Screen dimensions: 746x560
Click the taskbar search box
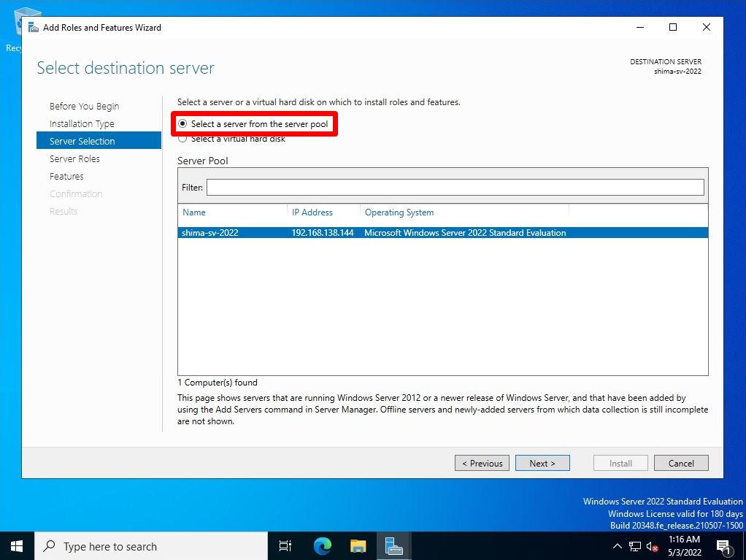[x=151, y=546]
